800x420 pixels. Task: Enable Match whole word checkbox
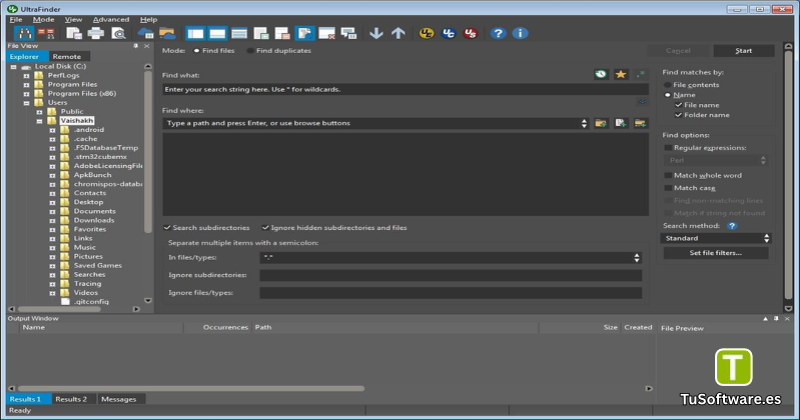click(668, 175)
